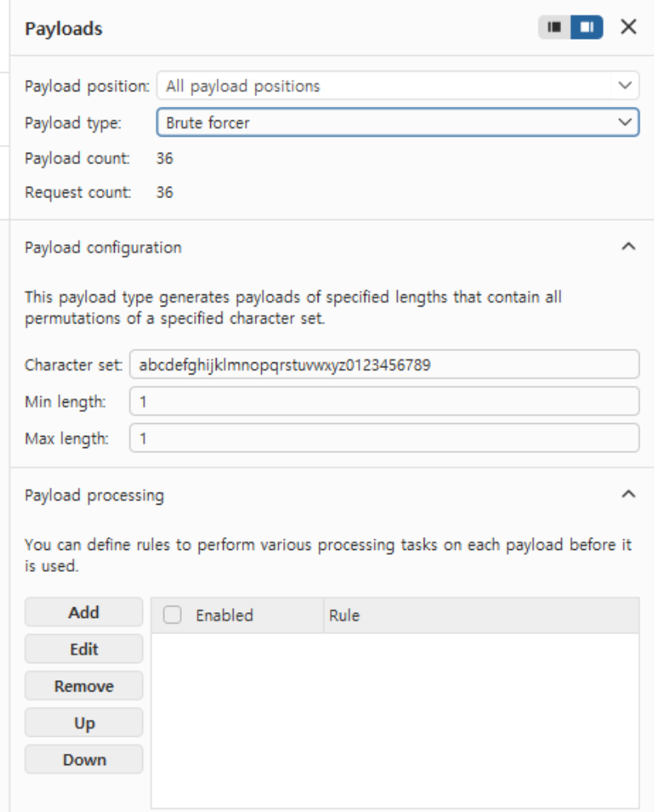Click the Edit rule button
This screenshot has width=654, height=812.
point(84,649)
